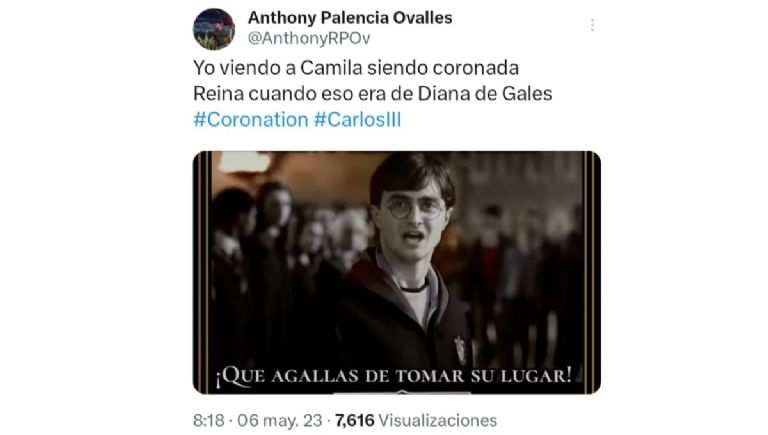Open the #Coronation hashtag
This screenshot has height=435, width=768.
(251, 120)
